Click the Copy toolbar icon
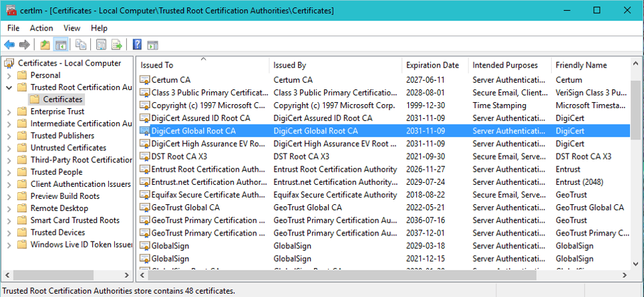Viewport: 644px width, 297px height. (81, 45)
